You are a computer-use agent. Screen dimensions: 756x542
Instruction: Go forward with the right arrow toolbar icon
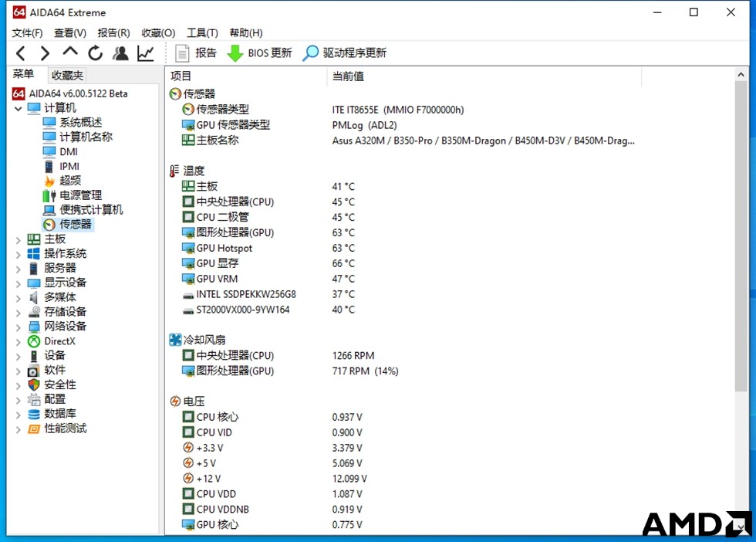(x=45, y=53)
